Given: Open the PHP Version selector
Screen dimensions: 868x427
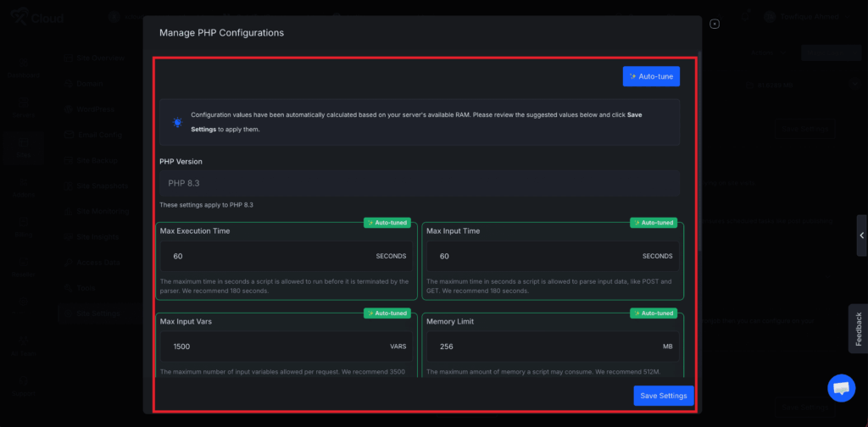Looking at the screenshot, I should (x=420, y=183).
